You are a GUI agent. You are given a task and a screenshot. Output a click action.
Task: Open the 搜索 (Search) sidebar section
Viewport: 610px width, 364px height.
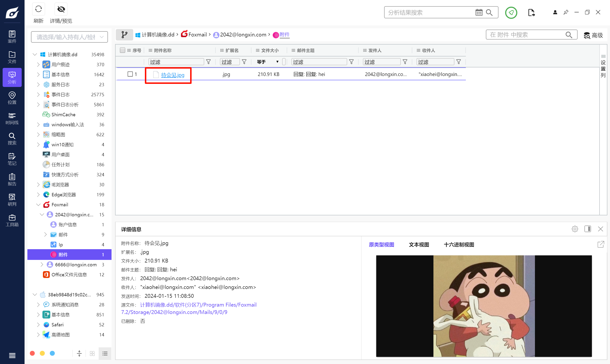click(12, 139)
